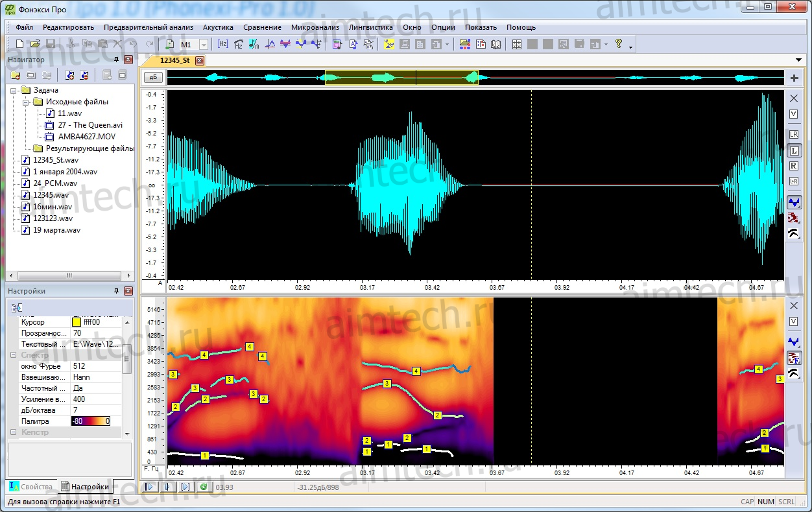Select 24_PCM.wav in the Navigator

pyautogui.click(x=54, y=183)
